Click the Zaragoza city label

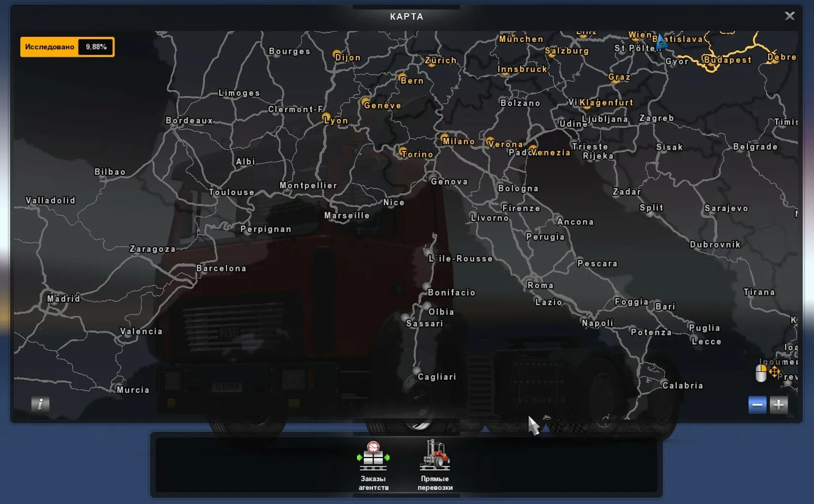point(153,249)
